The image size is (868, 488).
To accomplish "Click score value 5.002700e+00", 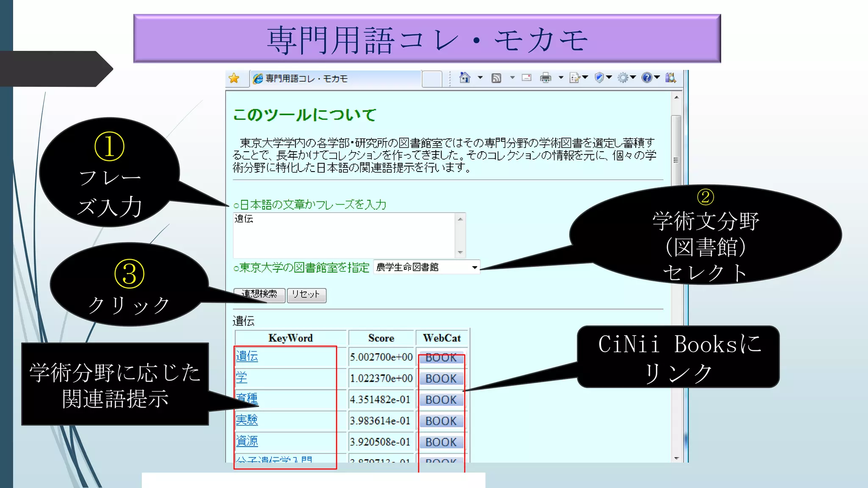I will [381, 357].
